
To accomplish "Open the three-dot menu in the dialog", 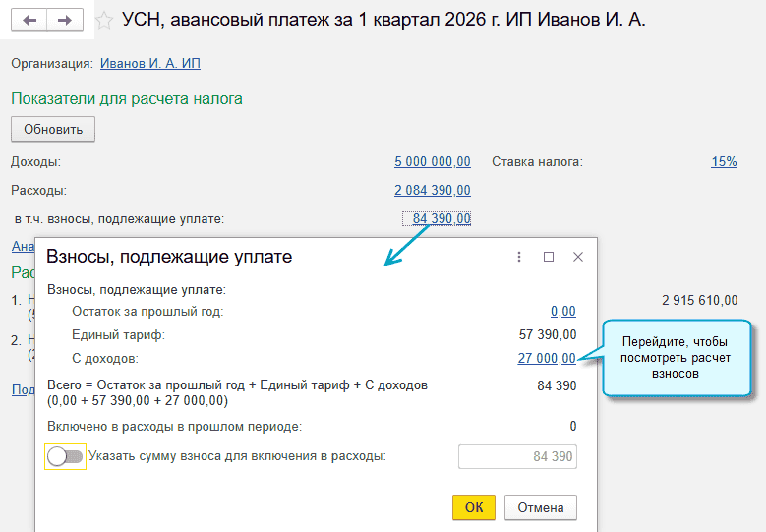I will [518, 257].
